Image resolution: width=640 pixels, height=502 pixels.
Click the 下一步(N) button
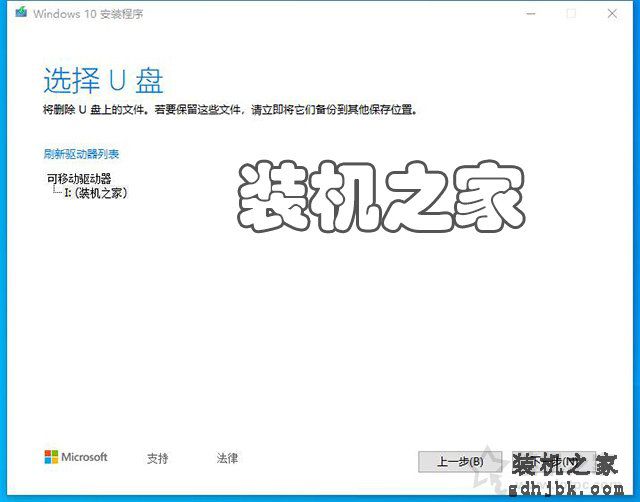[x=554, y=462]
